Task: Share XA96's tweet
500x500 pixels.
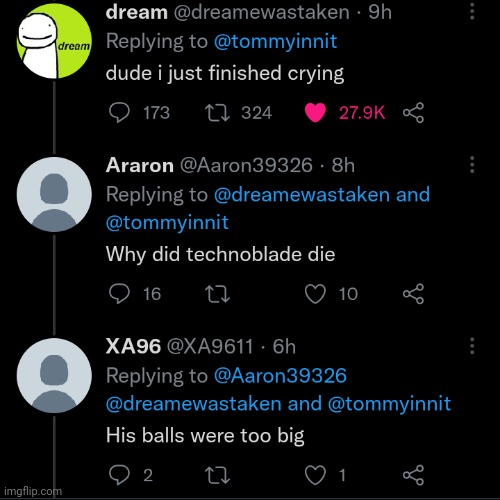Action: point(413,475)
